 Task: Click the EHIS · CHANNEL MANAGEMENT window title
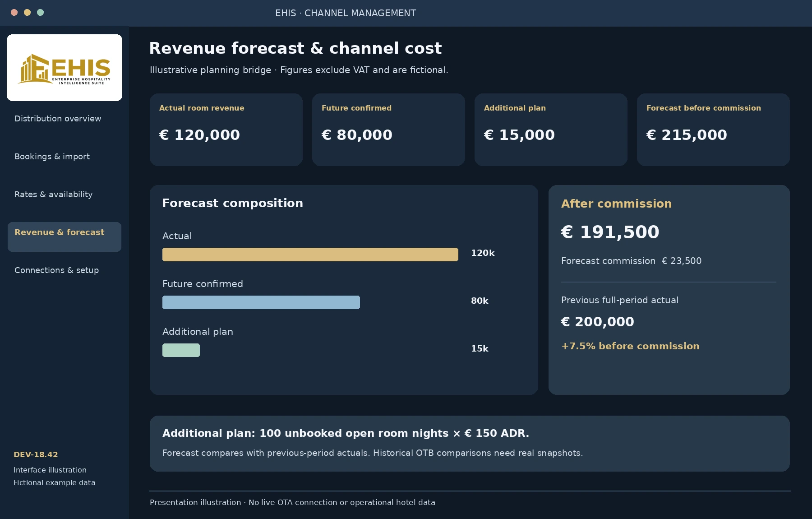tap(346, 13)
